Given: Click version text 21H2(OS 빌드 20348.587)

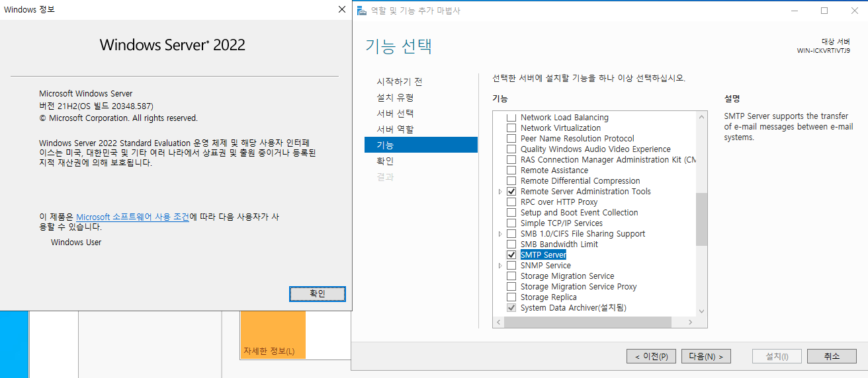Looking at the screenshot, I should tap(96, 106).
